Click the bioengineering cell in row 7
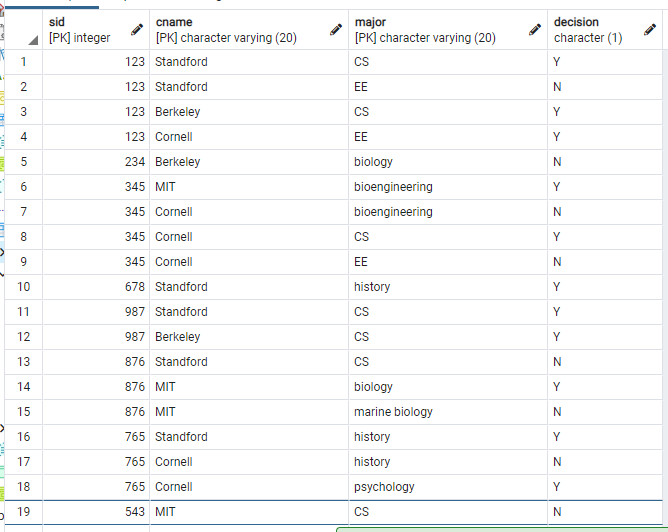This screenshot has height=532, width=668. [448, 212]
